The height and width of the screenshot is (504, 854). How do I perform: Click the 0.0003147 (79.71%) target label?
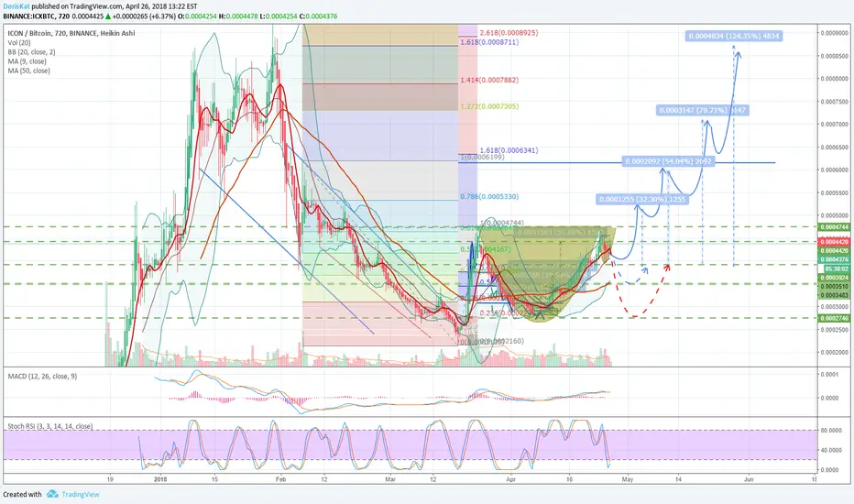pos(703,110)
